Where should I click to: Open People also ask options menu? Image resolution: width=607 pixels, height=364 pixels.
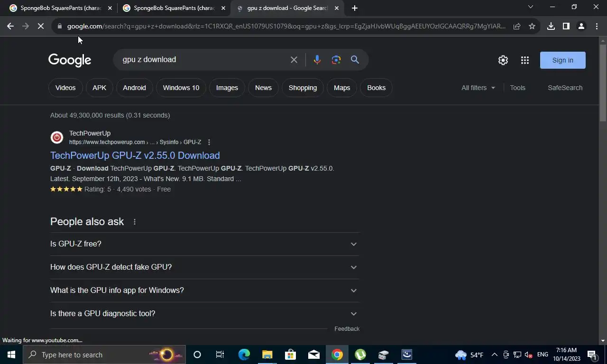pos(135,222)
